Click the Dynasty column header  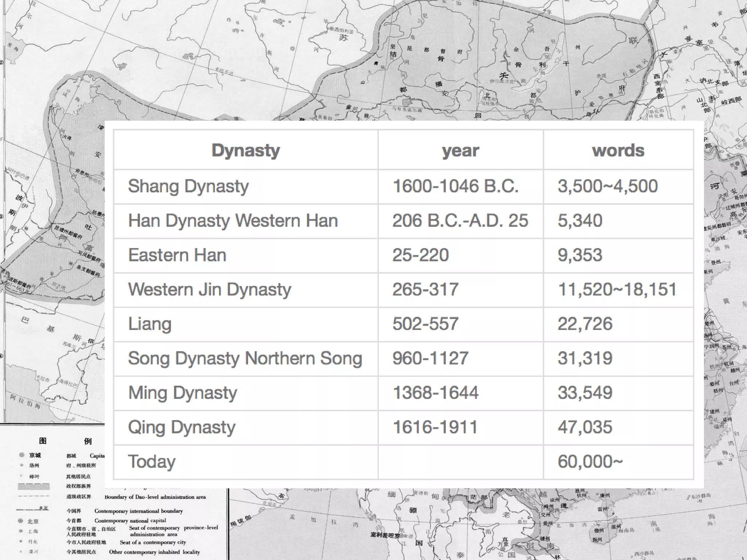tap(245, 150)
